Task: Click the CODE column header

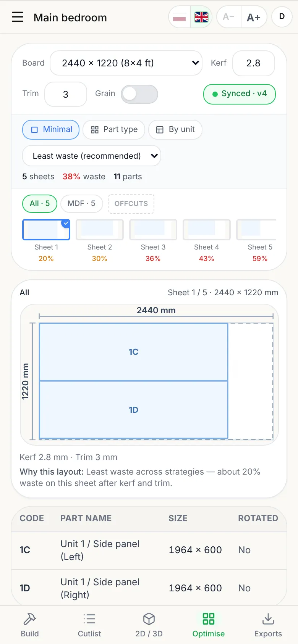Action: click(32, 518)
